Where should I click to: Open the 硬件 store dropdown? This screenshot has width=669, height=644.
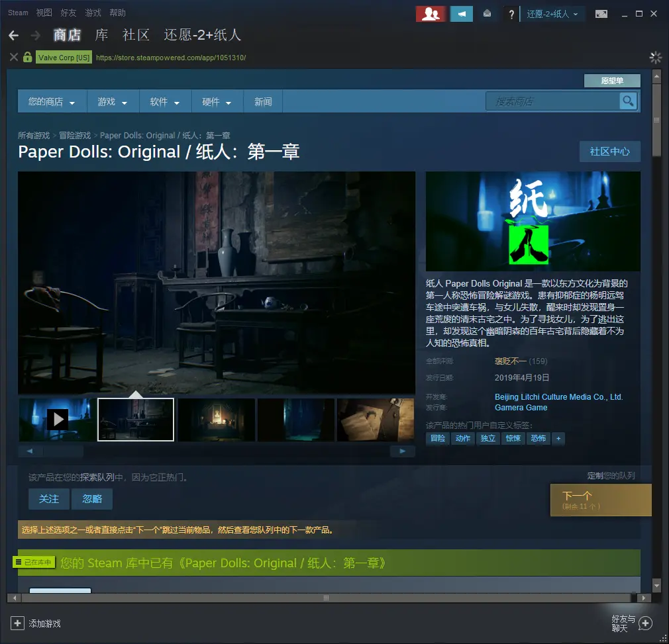click(217, 102)
